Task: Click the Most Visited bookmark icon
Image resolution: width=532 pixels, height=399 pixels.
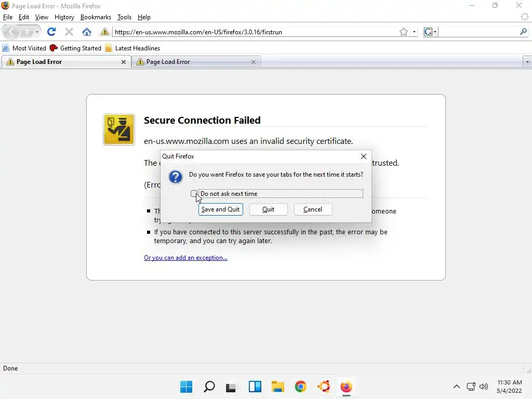Action: pos(6,48)
